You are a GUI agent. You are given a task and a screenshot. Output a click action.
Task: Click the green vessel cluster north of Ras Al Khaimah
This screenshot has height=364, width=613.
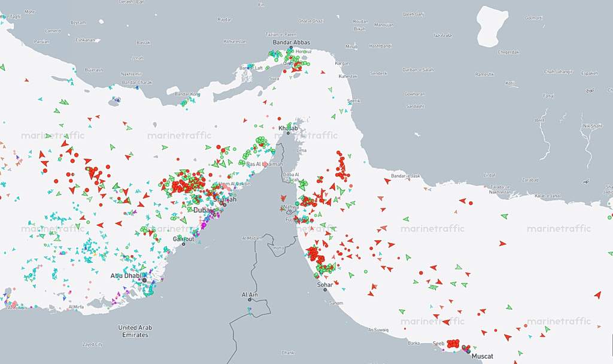[x=261, y=141]
